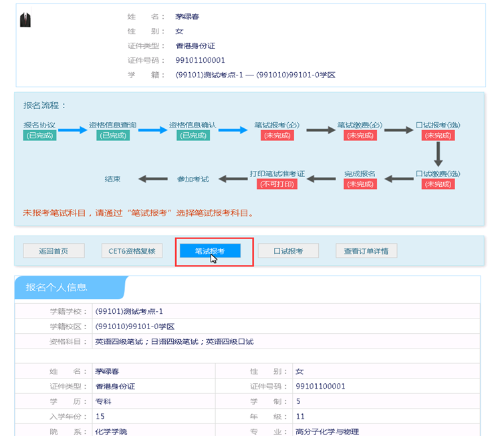Open the 口试报考 button
This screenshot has height=436, width=504.
[288, 251]
